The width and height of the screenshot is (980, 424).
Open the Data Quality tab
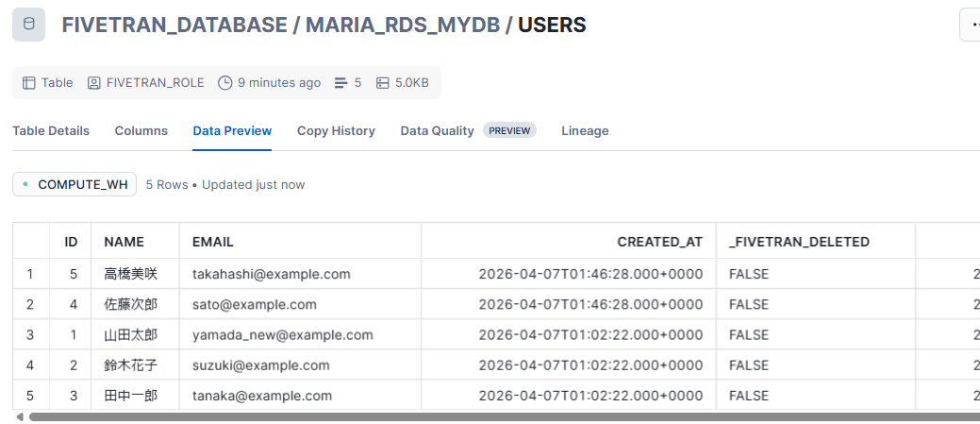[437, 131]
